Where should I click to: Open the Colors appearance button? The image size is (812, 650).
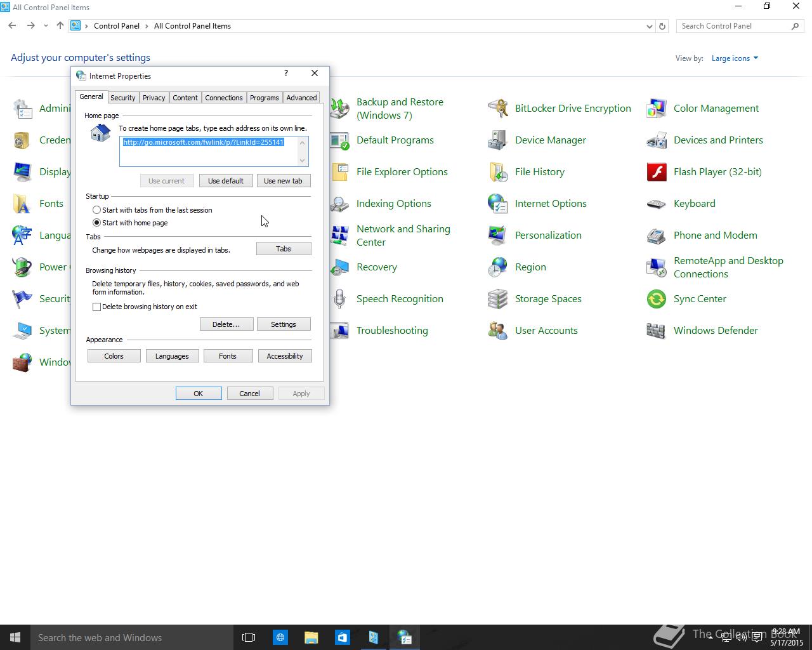pos(114,356)
